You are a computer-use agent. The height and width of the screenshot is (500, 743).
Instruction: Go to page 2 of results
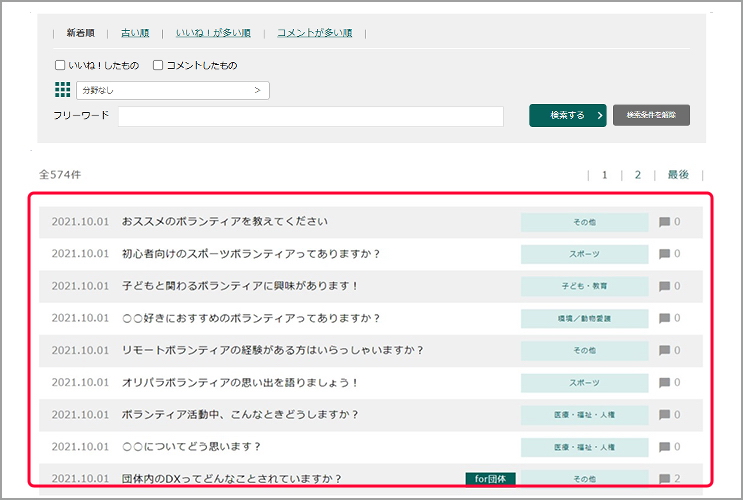pos(637,174)
